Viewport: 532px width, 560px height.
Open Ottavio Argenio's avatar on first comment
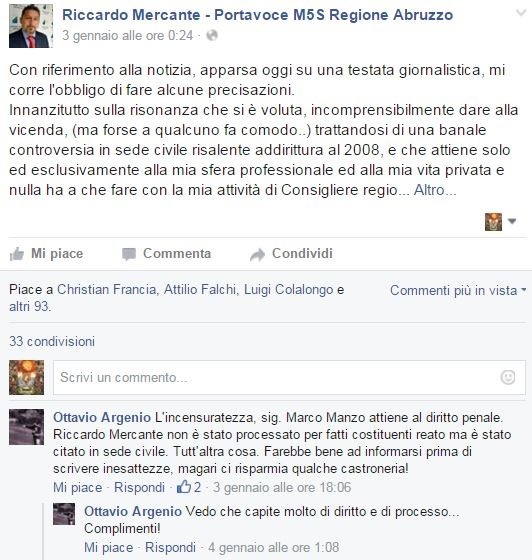[x=26, y=427]
